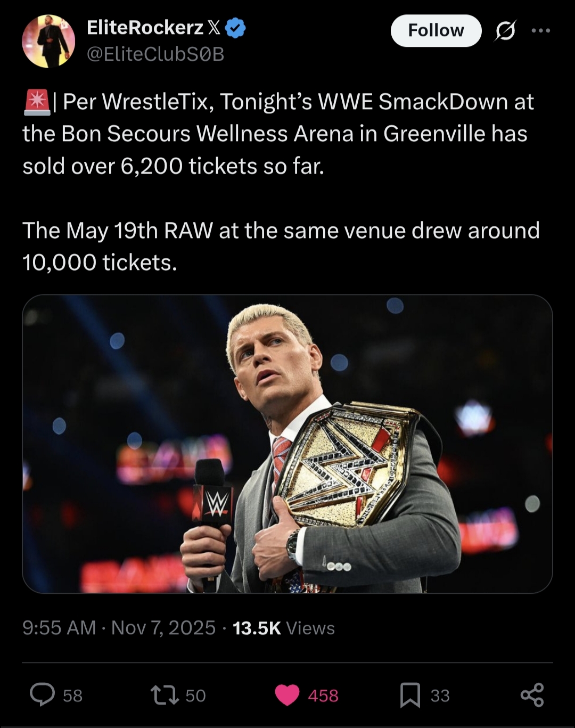The image size is (575, 728).
Task: Click the 33 bookmarks count
Action: (440, 696)
